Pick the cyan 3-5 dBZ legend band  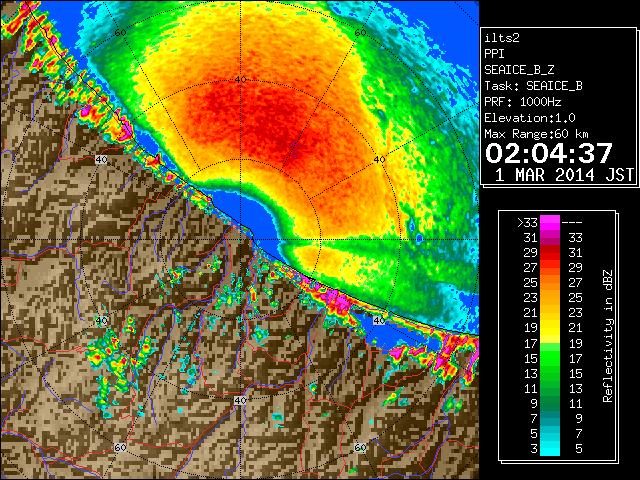[550, 448]
